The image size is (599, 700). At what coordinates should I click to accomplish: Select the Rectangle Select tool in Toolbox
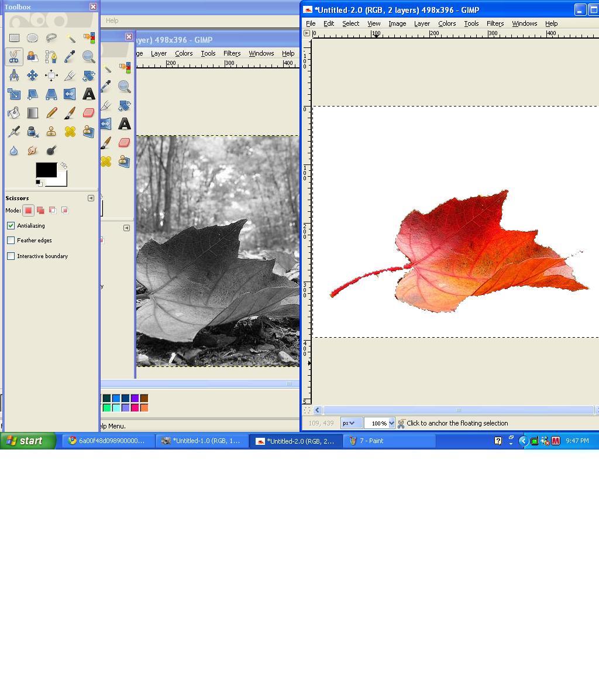click(14, 38)
